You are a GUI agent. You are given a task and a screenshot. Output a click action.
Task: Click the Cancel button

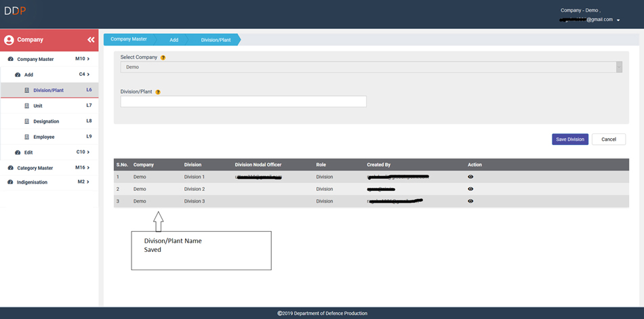(608, 139)
